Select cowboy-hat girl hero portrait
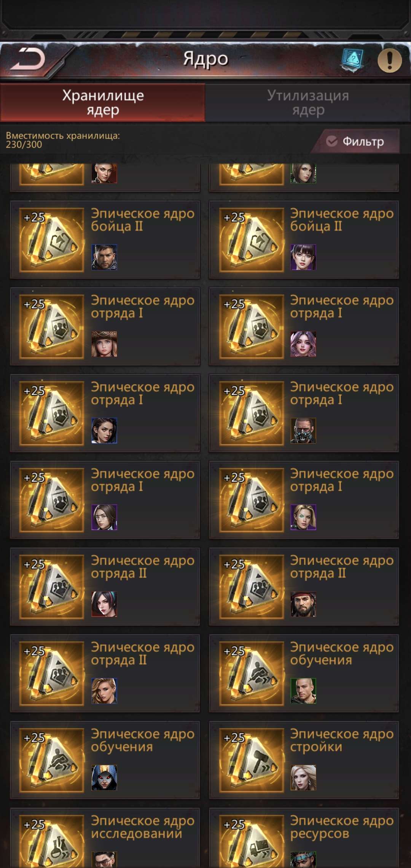The width and height of the screenshot is (411, 868). [x=104, y=344]
